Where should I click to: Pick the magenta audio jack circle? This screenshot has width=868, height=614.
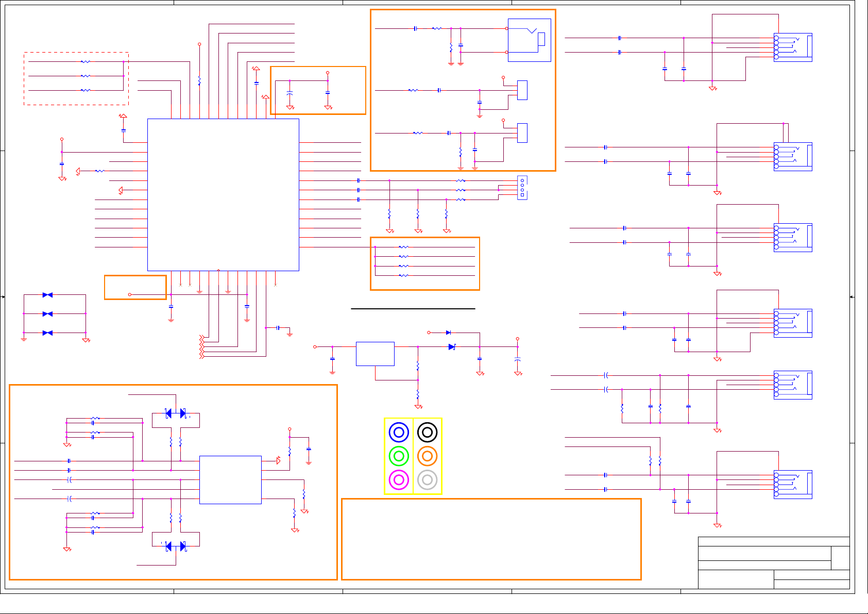399,480
